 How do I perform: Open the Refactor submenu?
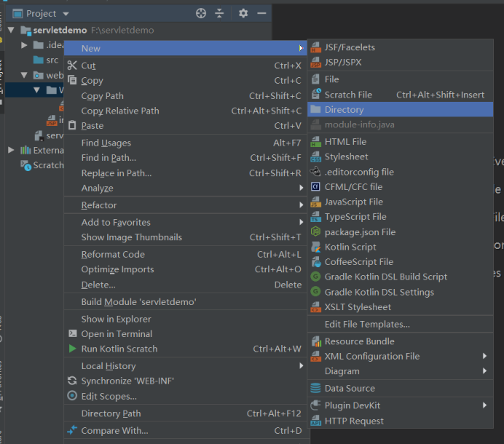click(186, 205)
